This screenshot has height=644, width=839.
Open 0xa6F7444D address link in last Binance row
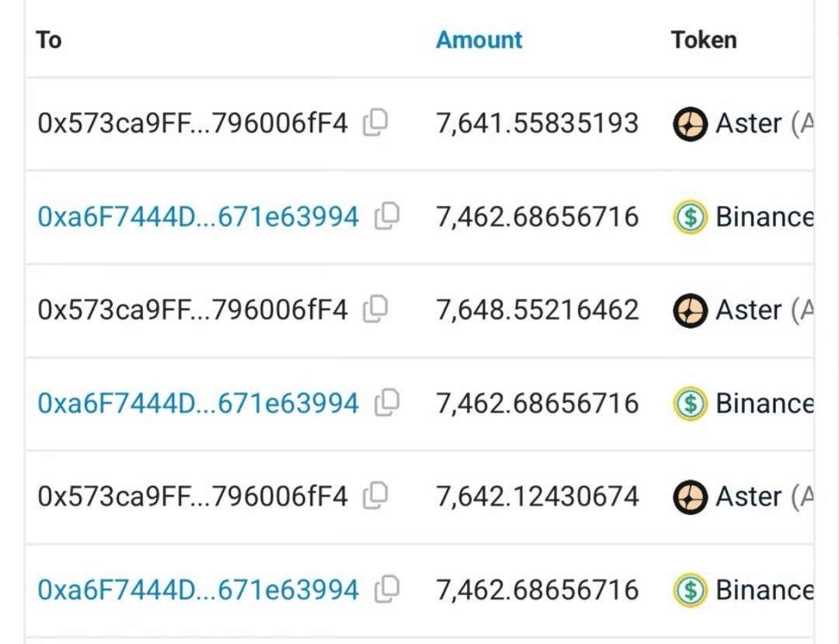point(197,590)
